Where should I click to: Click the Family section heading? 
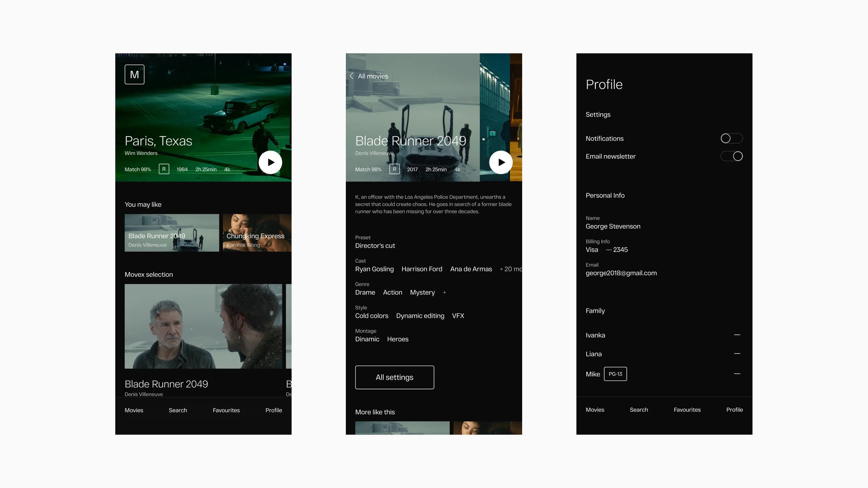595,311
